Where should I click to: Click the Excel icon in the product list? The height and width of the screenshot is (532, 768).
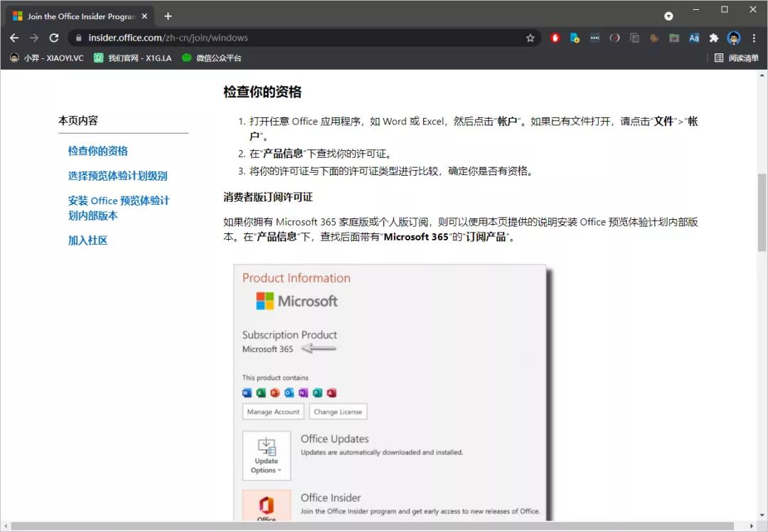(x=260, y=393)
